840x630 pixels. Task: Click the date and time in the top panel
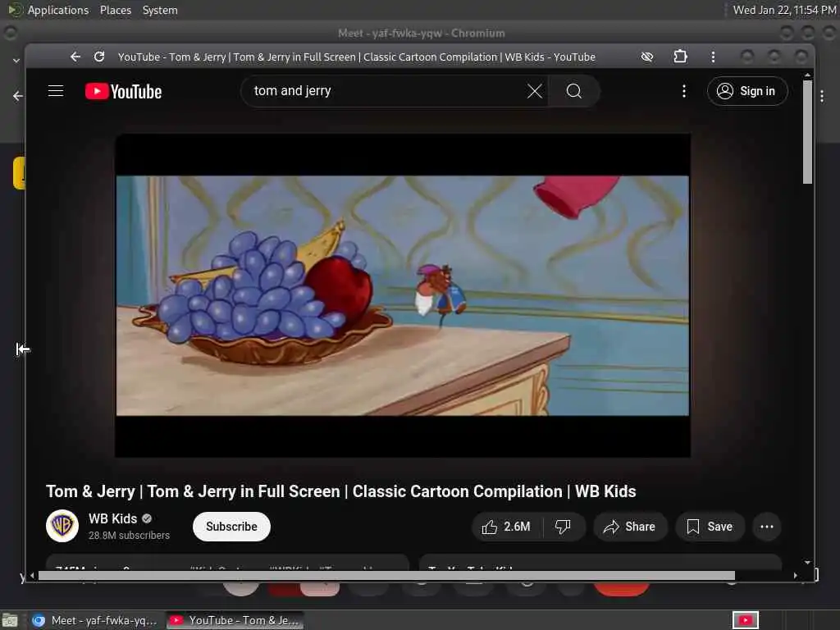pyautogui.click(x=784, y=10)
